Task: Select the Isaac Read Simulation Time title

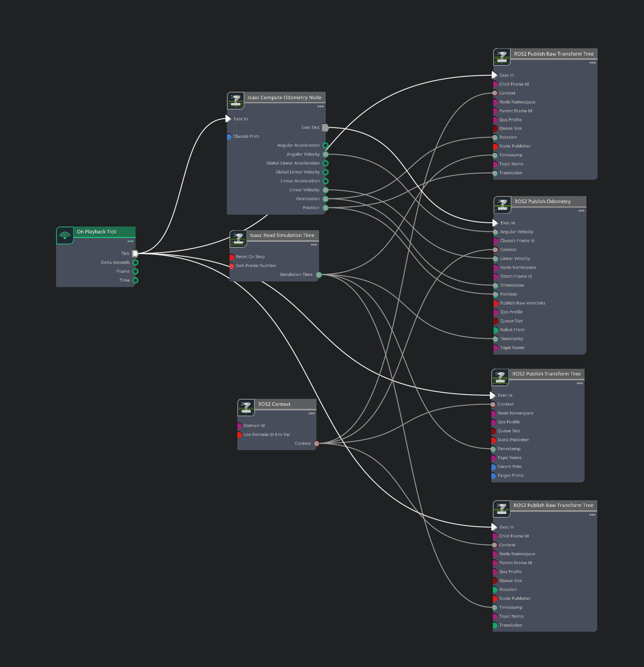Action: (x=282, y=235)
